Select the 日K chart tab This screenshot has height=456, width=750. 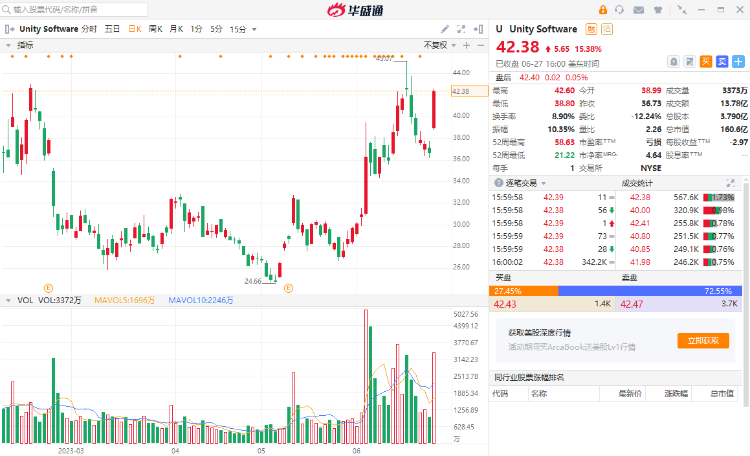click(135, 29)
